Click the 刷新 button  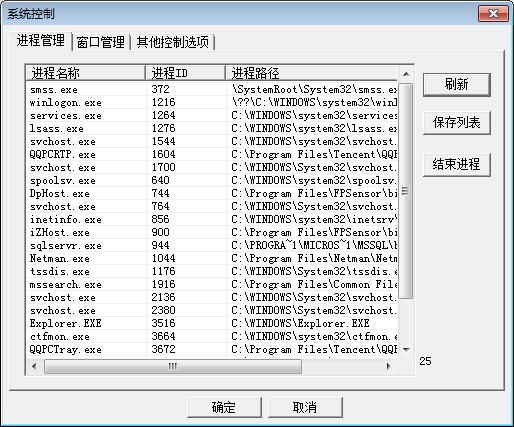pyautogui.click(x=456, y=85)
